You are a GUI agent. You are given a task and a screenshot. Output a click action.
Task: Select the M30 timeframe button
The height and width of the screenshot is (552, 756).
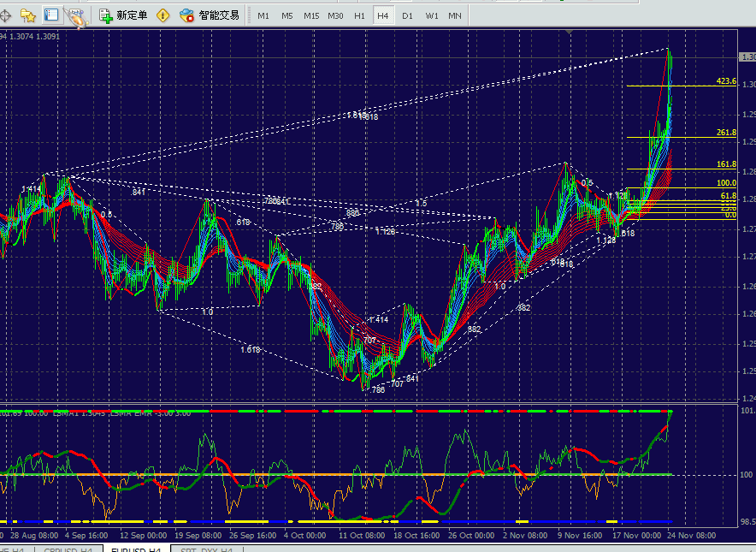coord(336,16)
